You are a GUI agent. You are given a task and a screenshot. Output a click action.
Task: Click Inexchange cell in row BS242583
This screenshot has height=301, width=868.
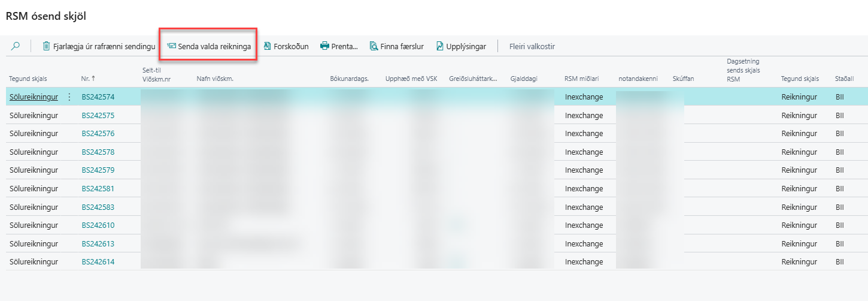[x=584, y=207]
